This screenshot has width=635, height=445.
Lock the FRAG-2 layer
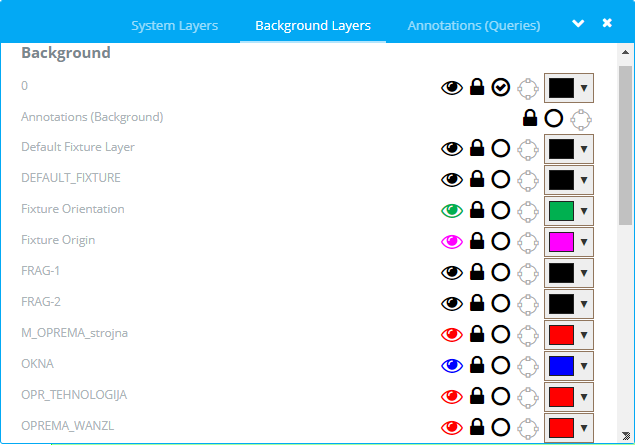477,303
